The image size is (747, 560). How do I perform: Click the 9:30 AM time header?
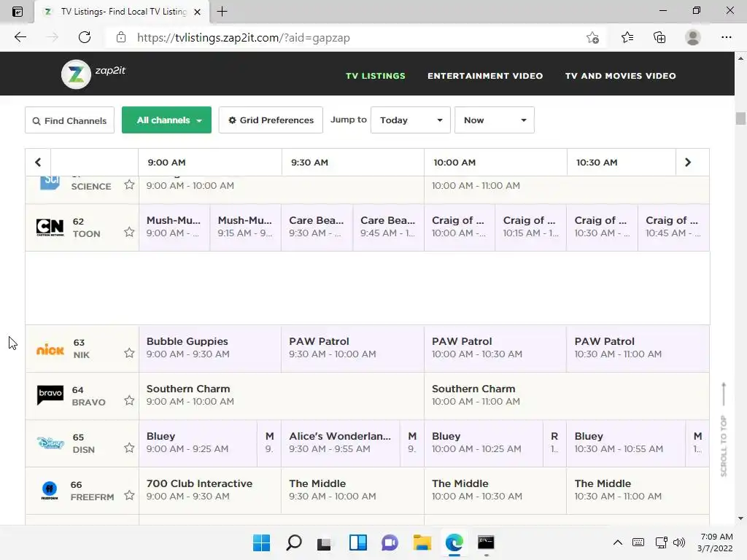click(x=309, y=163)
